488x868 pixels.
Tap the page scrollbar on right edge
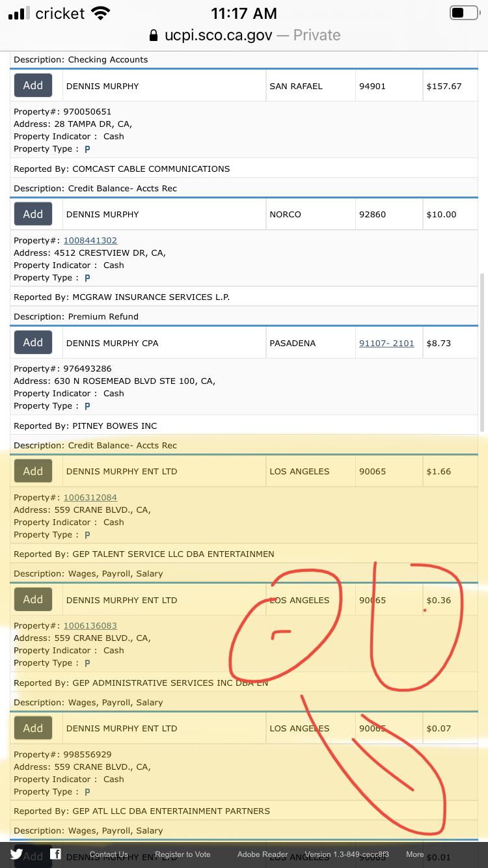(x=481, y=352)
